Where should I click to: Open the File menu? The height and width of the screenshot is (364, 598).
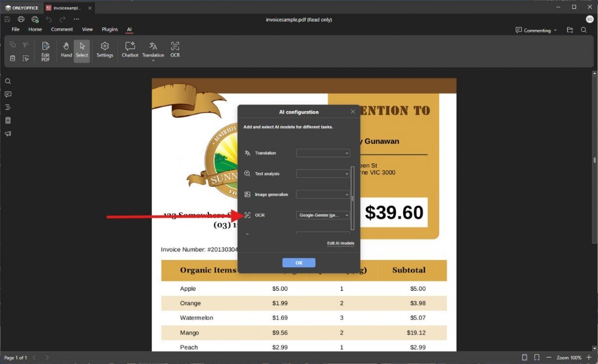tap(15, 29)
